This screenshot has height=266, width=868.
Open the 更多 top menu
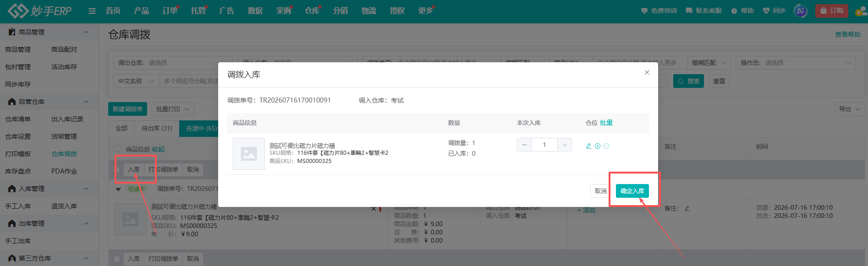click(x=426, y=11)
